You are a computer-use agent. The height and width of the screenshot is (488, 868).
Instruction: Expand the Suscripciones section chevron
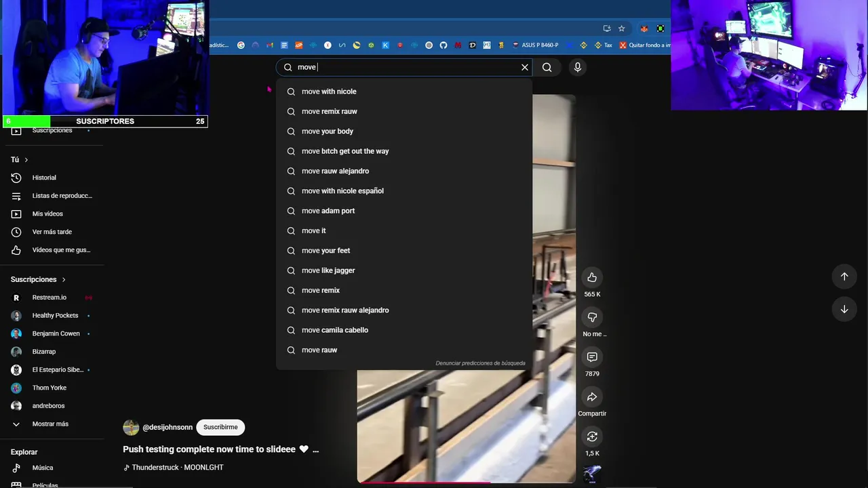[64, 279]
